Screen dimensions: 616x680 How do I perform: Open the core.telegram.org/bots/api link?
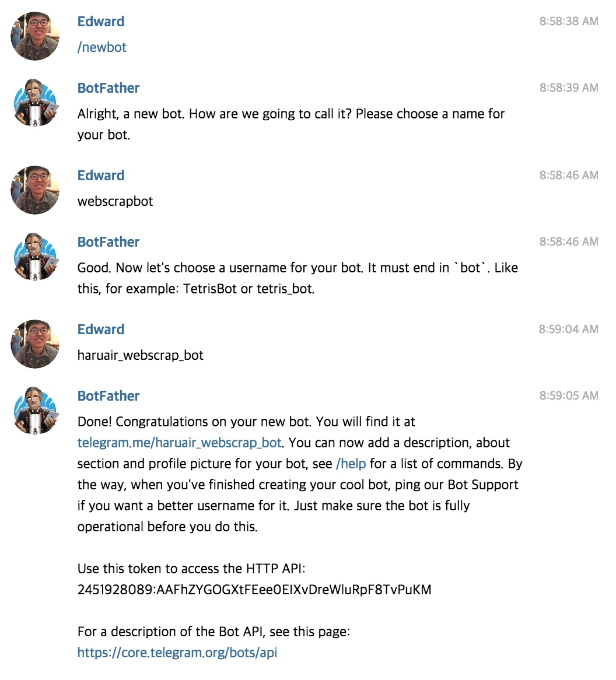(177, 653)
